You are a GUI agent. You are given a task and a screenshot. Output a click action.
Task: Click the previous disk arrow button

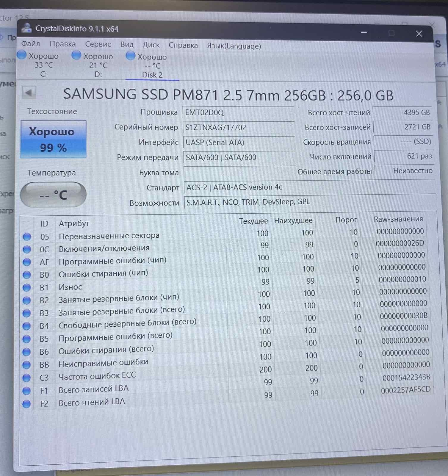tap(29, 93)
